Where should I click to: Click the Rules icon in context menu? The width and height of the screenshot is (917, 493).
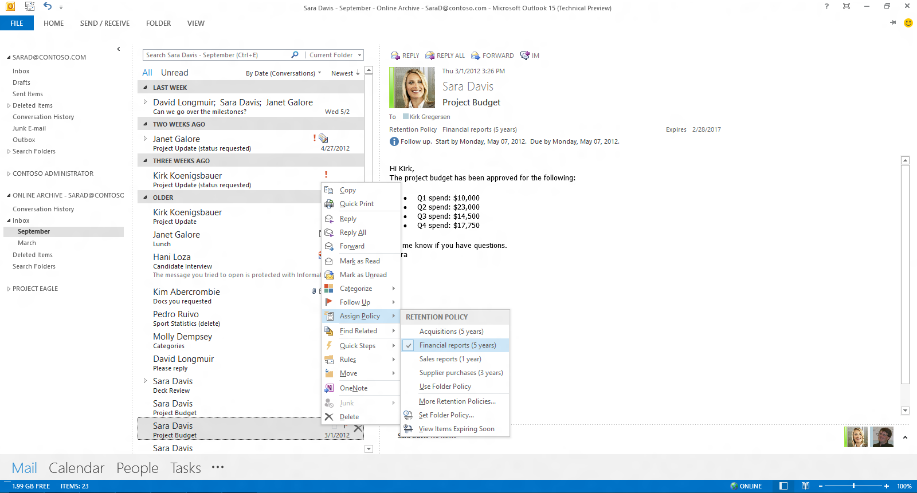tap(329, 359)
